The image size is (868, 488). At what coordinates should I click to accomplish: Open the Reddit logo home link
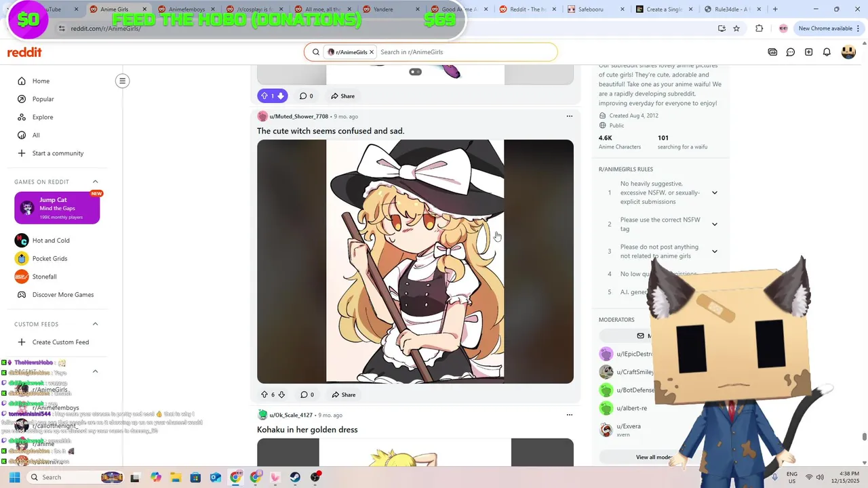24,52
